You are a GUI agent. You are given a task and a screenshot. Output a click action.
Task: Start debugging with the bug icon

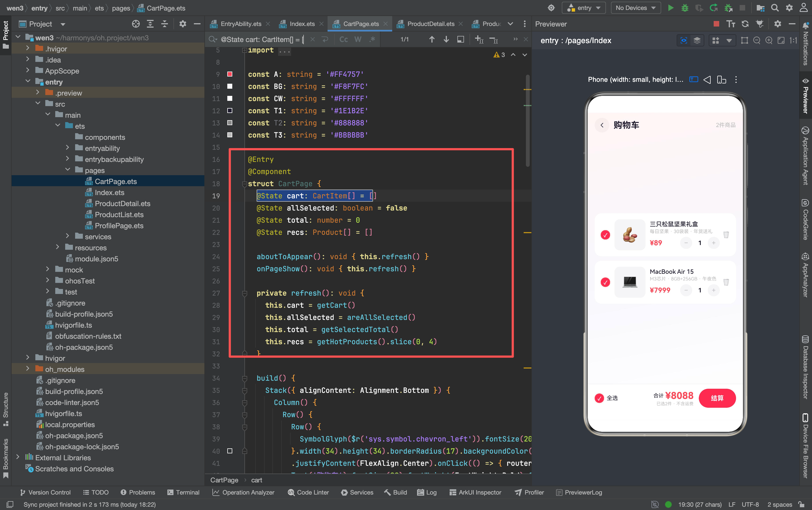(x=685, y=8)
